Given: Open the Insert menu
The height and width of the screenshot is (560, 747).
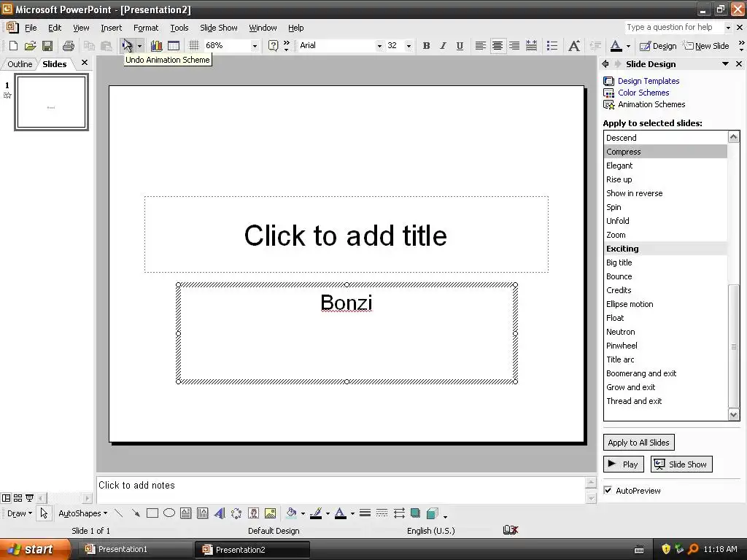Looking at the screenshot, I should pos(111,28).
